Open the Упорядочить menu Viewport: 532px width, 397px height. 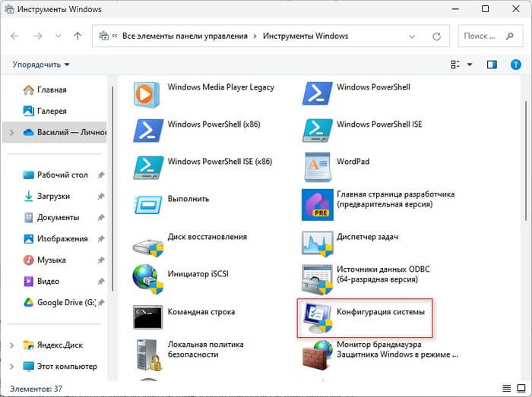pos(41,65)
